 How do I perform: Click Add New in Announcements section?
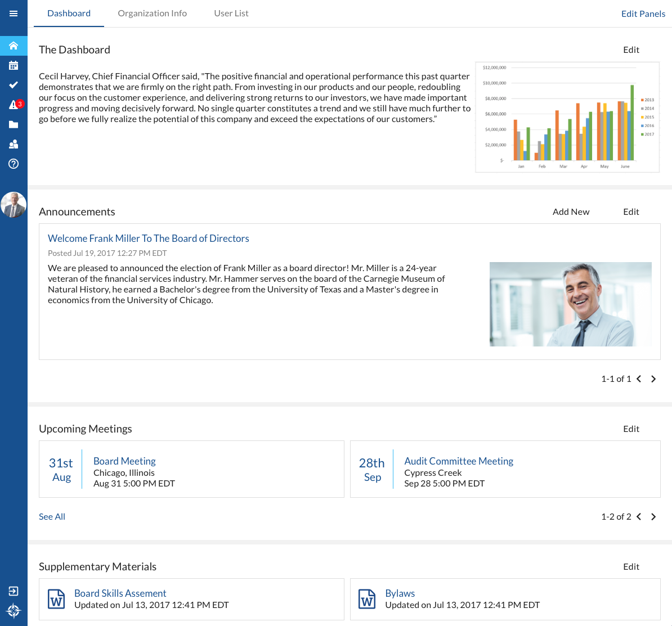(x=571, y=211)
